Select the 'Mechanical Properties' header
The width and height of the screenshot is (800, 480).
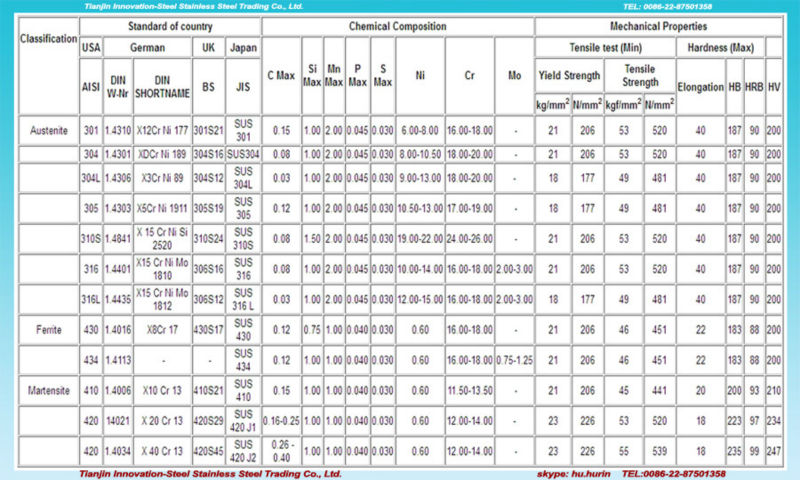pos(658,27)
